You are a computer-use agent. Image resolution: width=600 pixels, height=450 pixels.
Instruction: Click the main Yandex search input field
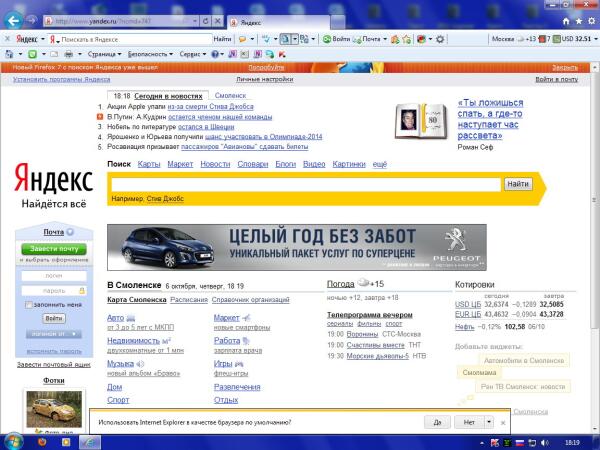(x=305, y=184)
